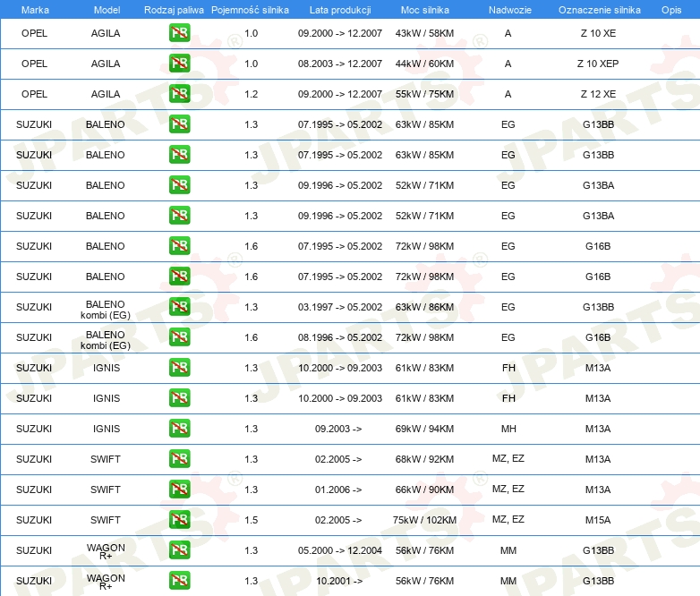Click production date 10.2001 ->
700x596 pixels.
click(339, 581)
